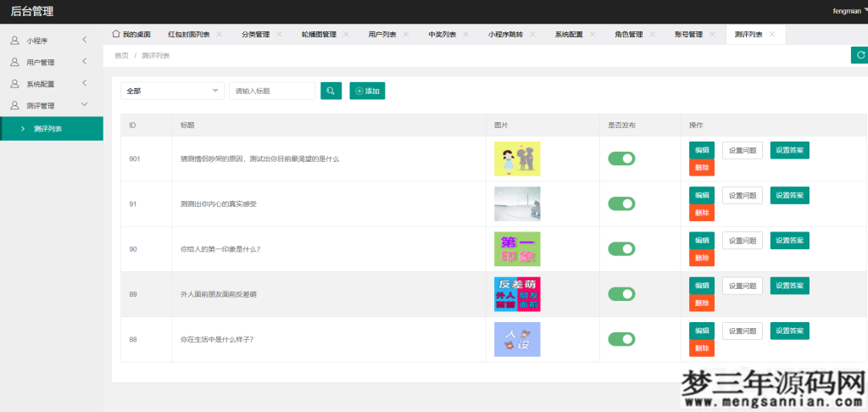Toggle publish switch for ID 89
Image resolution: width=868 pixels, height=412 pixels.
(x=621, y=294)
